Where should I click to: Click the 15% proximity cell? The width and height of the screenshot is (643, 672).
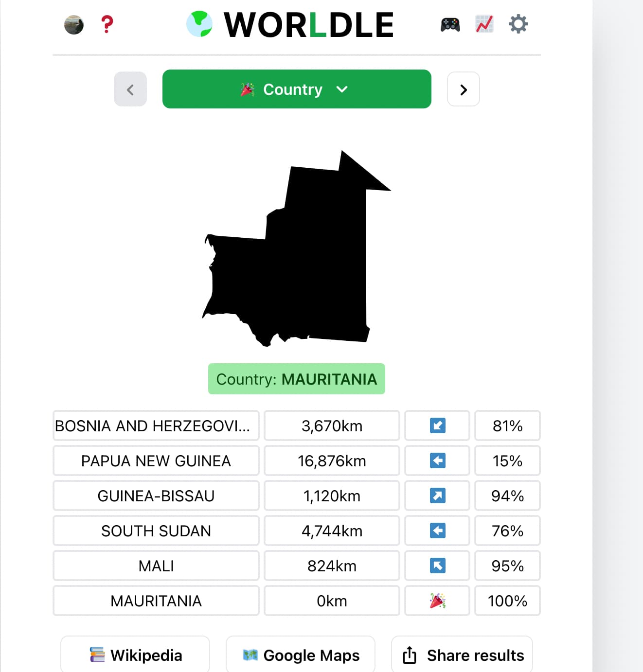(507, 461)
